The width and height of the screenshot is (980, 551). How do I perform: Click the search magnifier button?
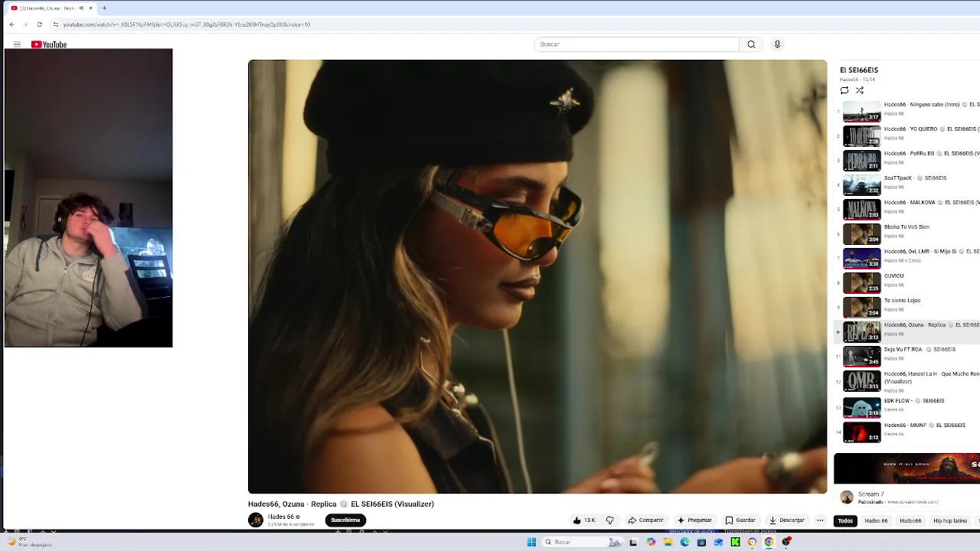(x=751, y=44)
